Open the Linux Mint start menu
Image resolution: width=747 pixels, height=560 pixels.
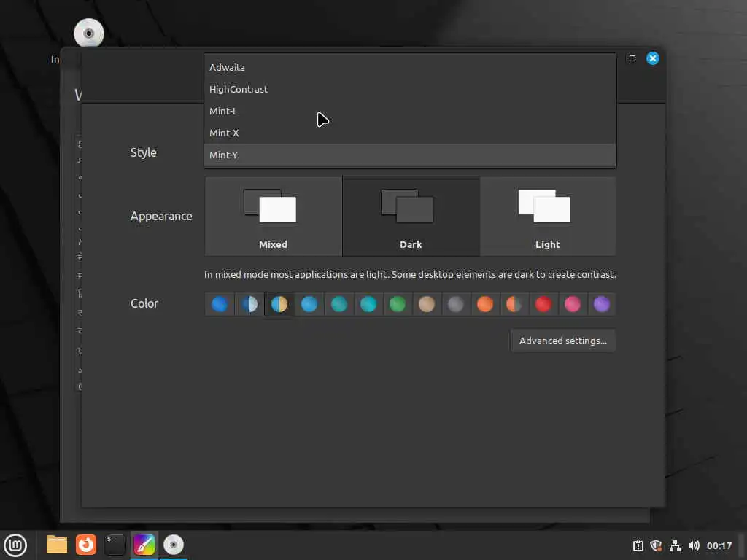click(15, 545)
